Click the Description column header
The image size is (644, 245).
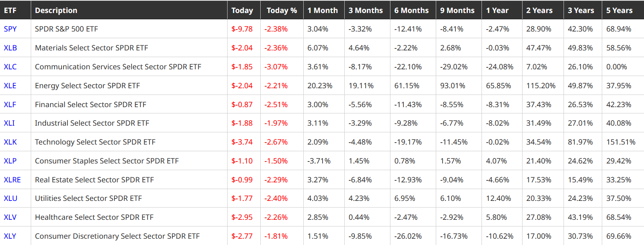[56, 11]
